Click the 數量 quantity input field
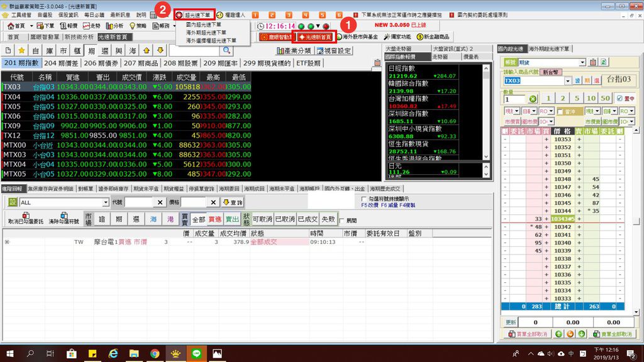Viewport: 644px width, 362px height. coord(514,99)
